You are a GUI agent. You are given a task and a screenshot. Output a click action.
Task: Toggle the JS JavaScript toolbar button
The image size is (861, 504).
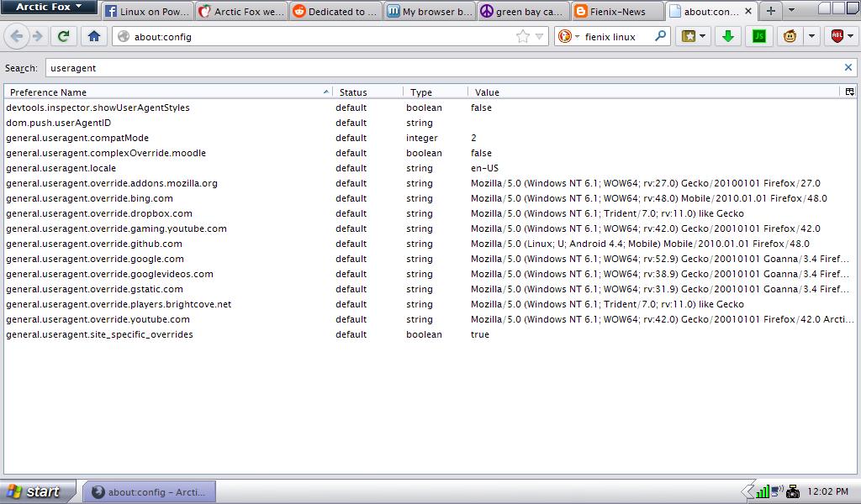click(759, 36)
